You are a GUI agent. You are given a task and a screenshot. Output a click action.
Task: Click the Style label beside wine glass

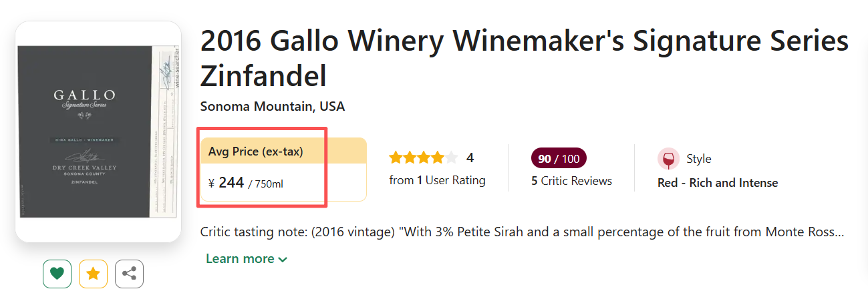pyautogui.click(x=699, y=159)
